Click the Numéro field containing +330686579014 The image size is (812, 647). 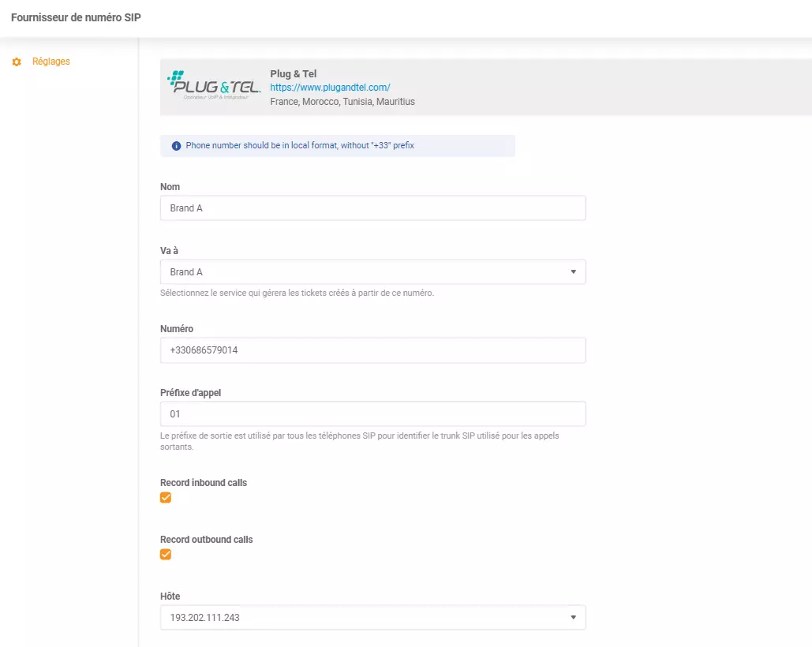tap(372, 350)
